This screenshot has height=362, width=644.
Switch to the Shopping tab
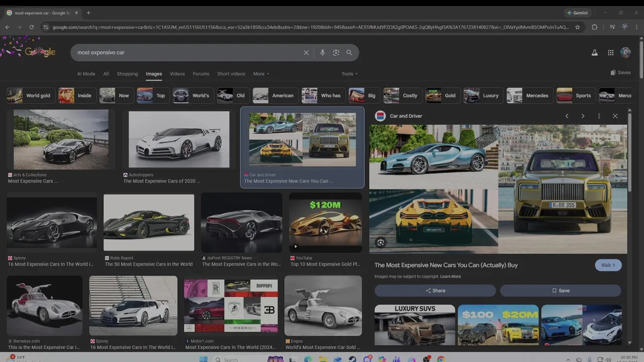click(x=127, y=74)
